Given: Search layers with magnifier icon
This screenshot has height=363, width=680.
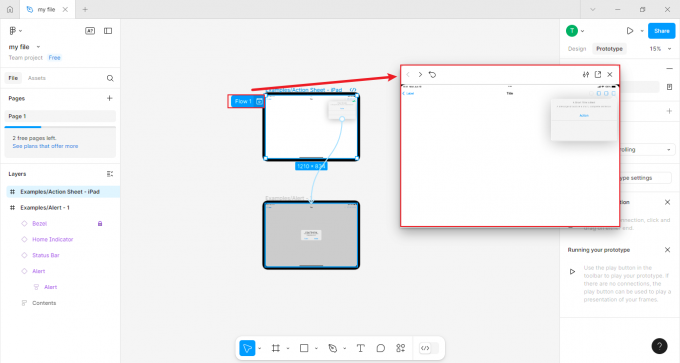Looking at the screenshot, I should (110, 78).
